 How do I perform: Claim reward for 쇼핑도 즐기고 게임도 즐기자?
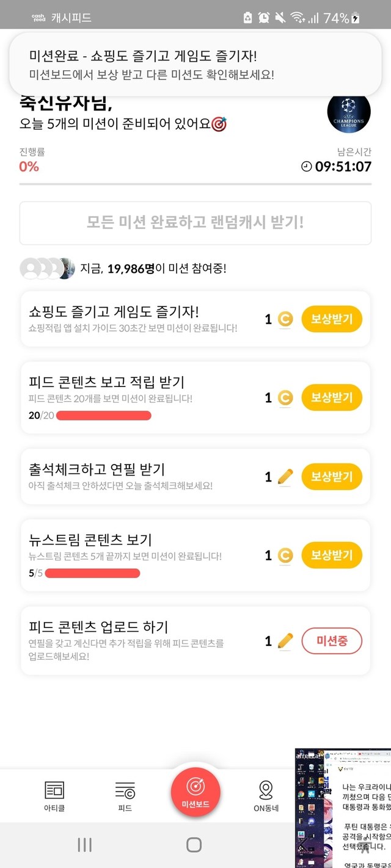(332, 319)
